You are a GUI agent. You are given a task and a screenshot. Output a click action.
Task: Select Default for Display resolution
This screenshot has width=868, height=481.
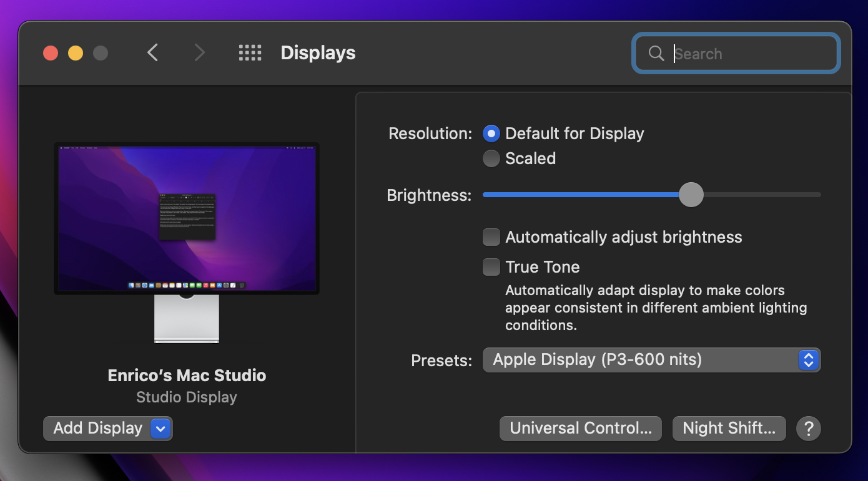point(491,134)
